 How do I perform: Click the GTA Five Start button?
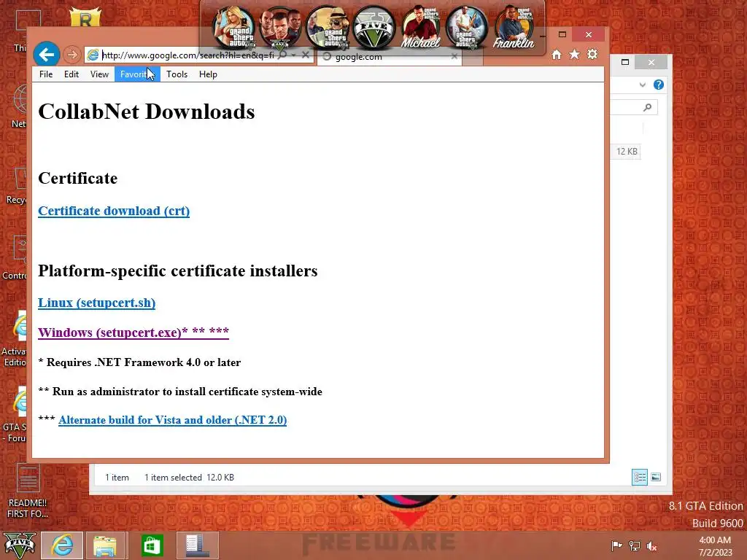click(20, 545)
